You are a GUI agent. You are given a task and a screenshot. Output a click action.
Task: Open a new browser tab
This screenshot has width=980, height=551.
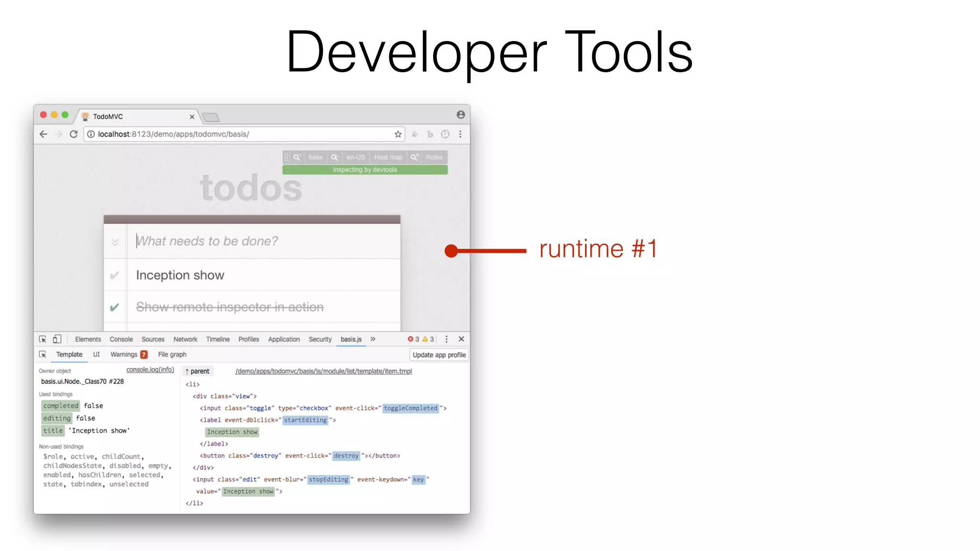(x=211, y=117)
